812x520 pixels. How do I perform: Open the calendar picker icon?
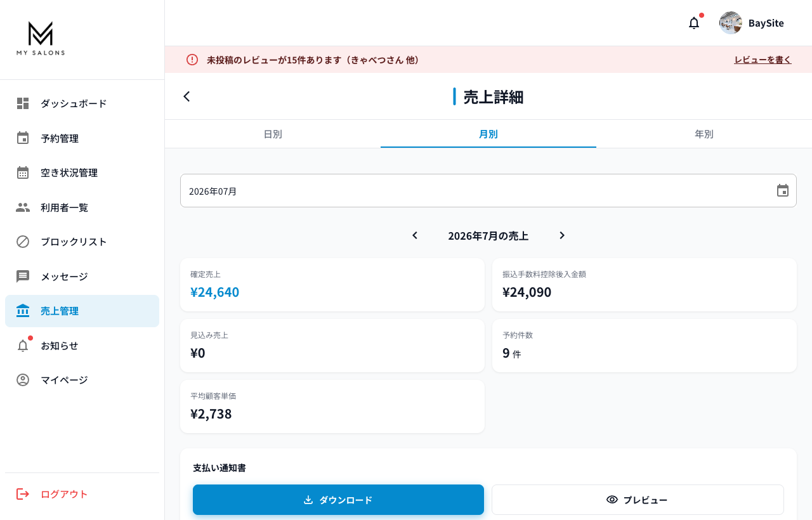(783, 191)
